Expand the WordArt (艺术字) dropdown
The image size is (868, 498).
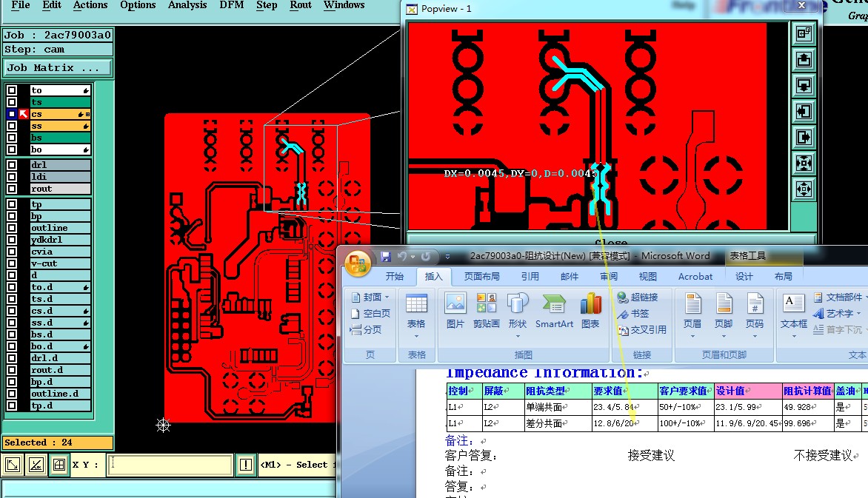(x=858, y=314)
